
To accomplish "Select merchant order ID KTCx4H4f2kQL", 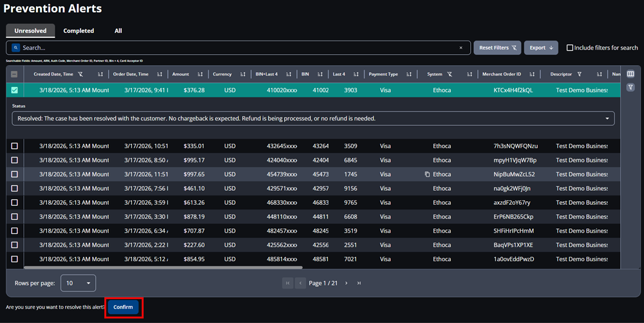I will (513, 90).
